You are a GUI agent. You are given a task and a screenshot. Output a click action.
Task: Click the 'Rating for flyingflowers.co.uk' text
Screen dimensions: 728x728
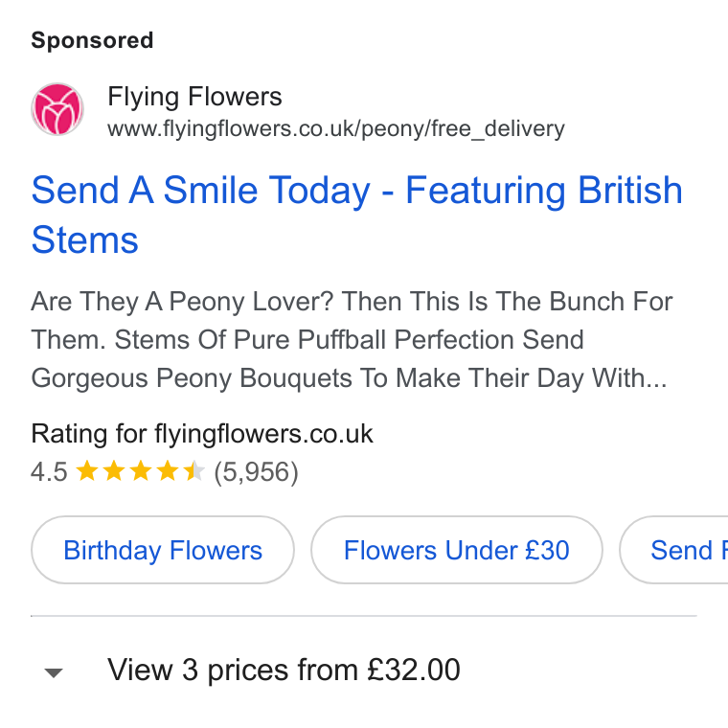202,434
